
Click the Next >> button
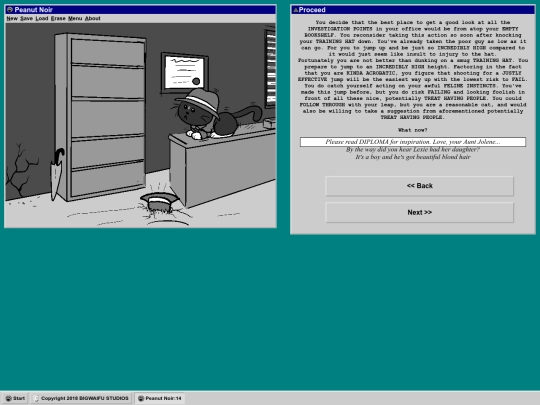[x=419, y=212]
